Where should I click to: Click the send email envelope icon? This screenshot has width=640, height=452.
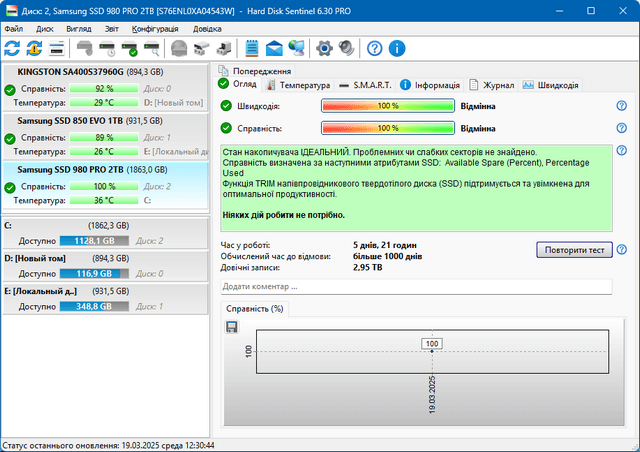point(274,48)
